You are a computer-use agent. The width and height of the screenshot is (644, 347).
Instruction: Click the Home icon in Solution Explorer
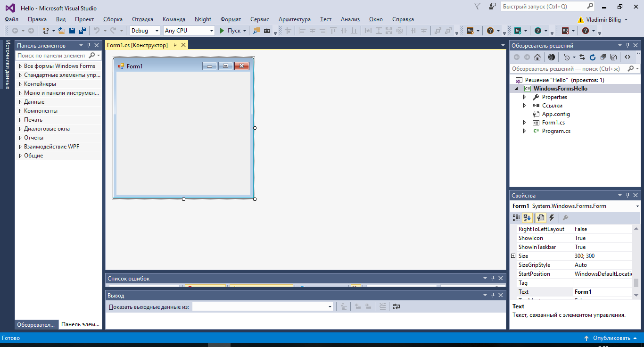[x=537, y=57]
